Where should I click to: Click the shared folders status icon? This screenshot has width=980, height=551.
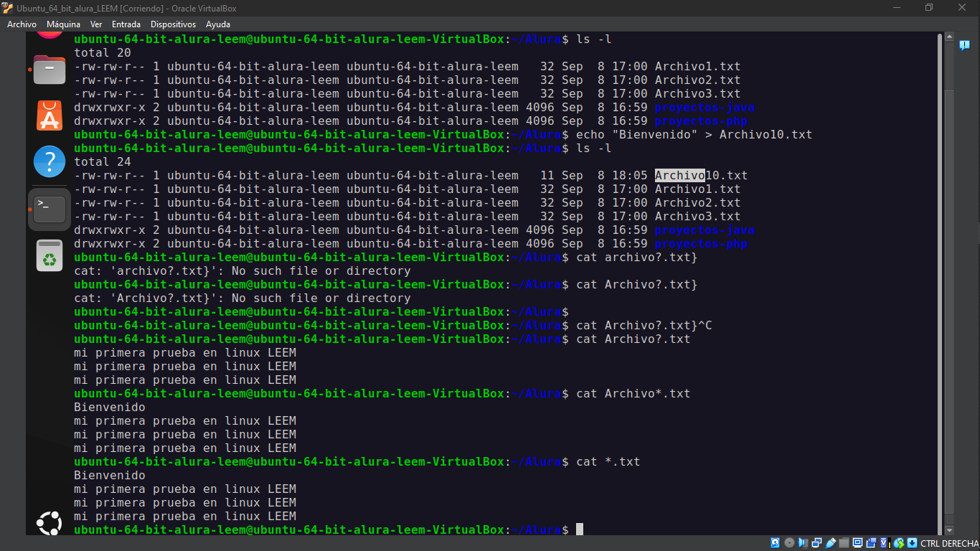844,543
